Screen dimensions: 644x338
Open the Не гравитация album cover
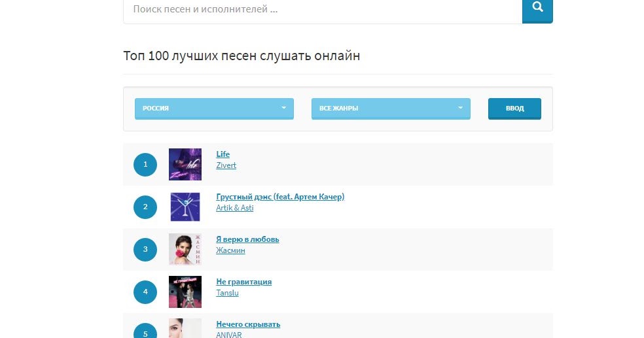185,292
